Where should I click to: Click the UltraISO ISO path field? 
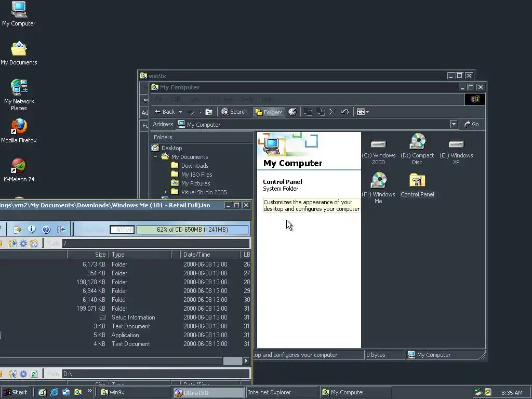tap(156, 243)
